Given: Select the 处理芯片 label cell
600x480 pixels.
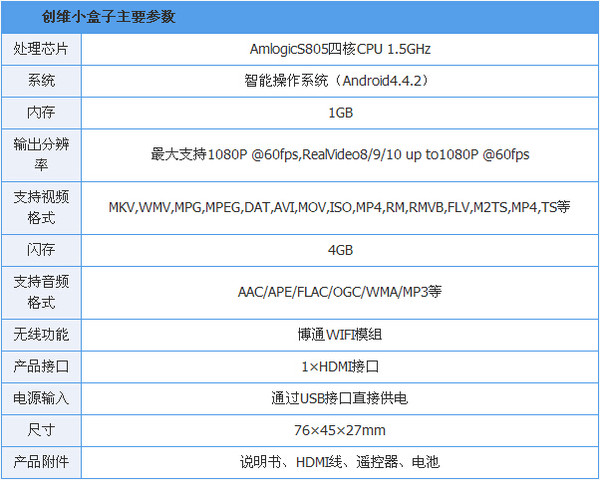Looking at the screenshot, I should [41, 49].
